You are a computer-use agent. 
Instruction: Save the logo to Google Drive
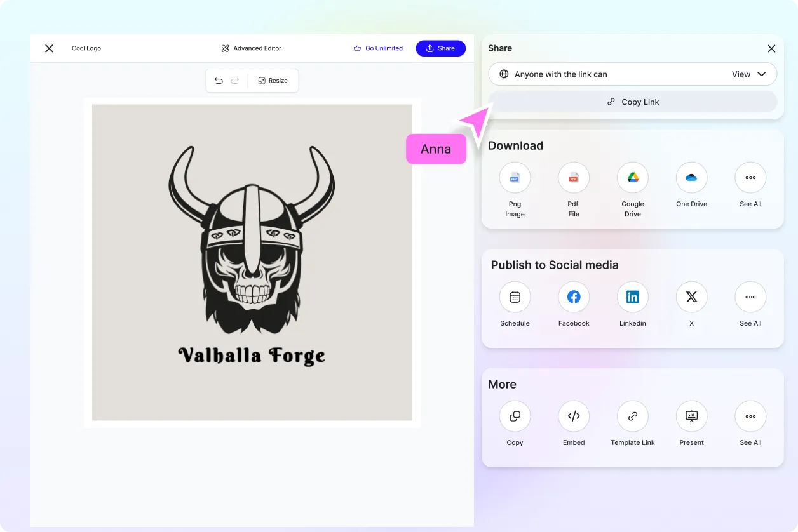633,178
